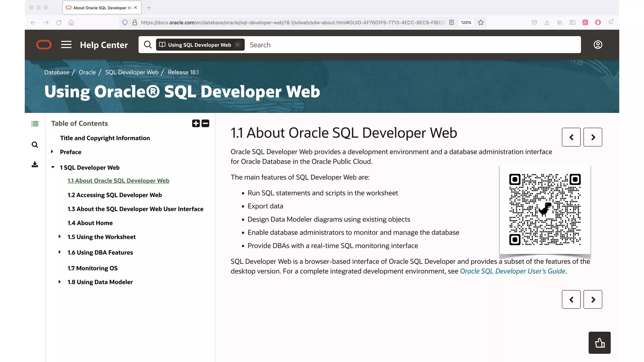Bookmark this page with star icon
This screenshot has height=362, width=644.
[x=480, y=22]
